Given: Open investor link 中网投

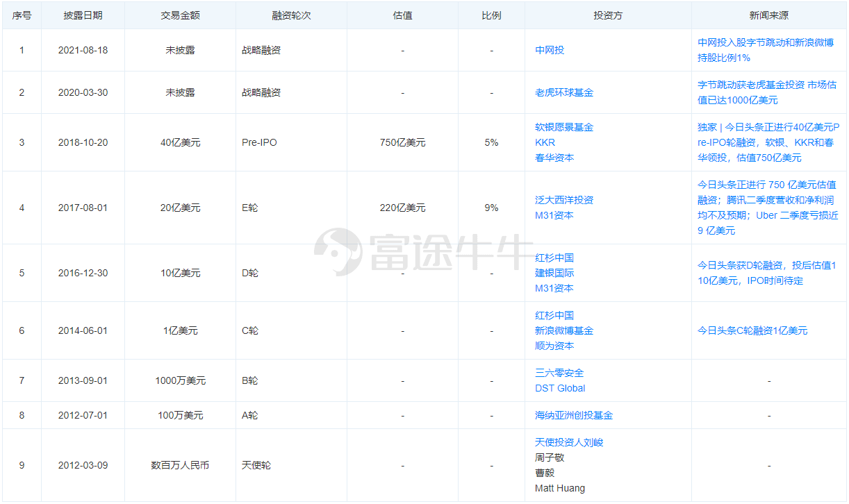Looking at the screenshot, I should coord(550,50).
